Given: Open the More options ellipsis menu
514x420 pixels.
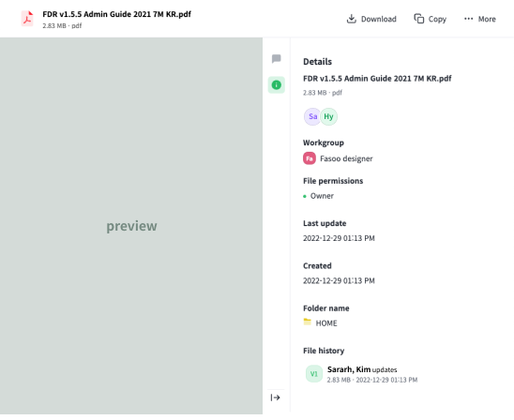Looking at the screenshot, I should pyautogui.click(x=468, y=19).
